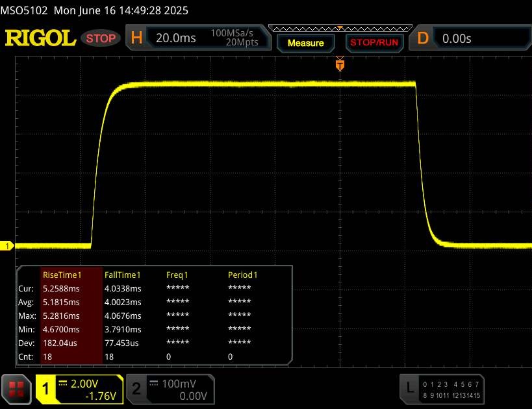
Task: Click the orange trigger position T marker
Action: 340,65
